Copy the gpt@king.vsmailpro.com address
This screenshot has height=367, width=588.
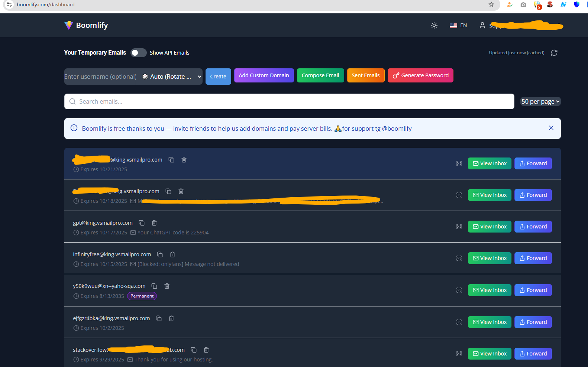142,223
